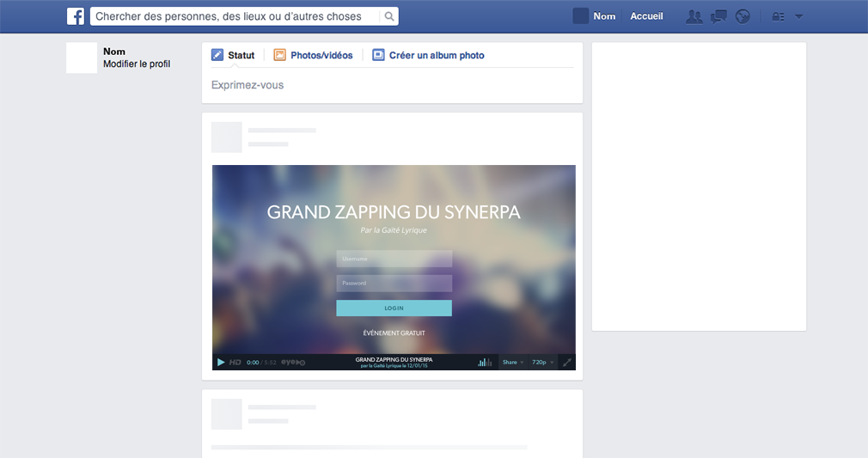Open the privacy shortcuts lock icon
Image resolution: width=868 pixels, height=458 pixels.
[x=779, y=16]
